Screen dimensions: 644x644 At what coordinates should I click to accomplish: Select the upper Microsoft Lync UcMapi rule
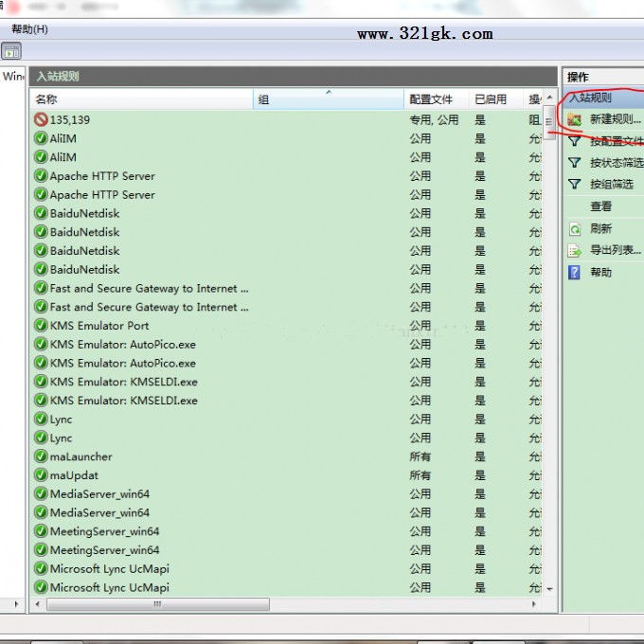tap(286, 568)
